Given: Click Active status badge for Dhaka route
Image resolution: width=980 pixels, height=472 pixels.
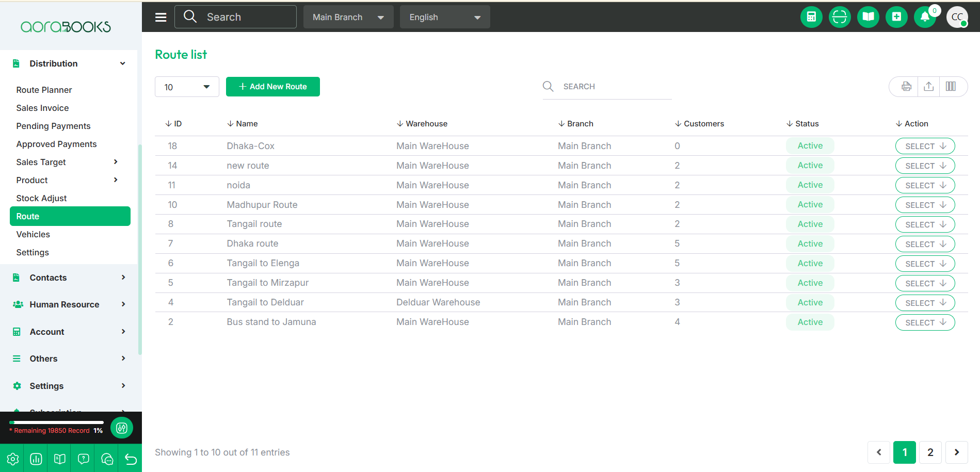Looking at the screenshot, I should (810, 243).
